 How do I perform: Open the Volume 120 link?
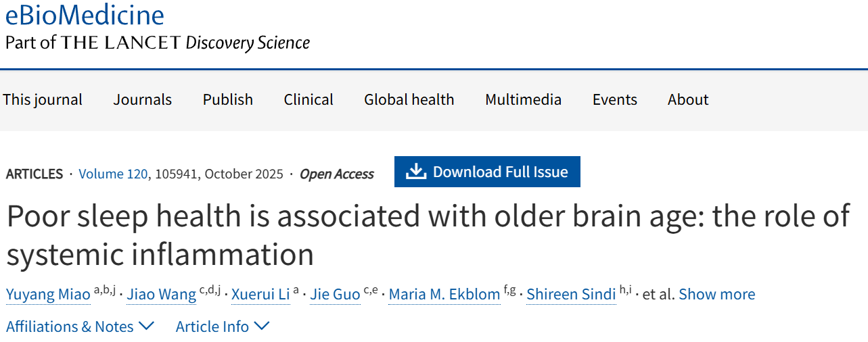click(x=113, y=174)
